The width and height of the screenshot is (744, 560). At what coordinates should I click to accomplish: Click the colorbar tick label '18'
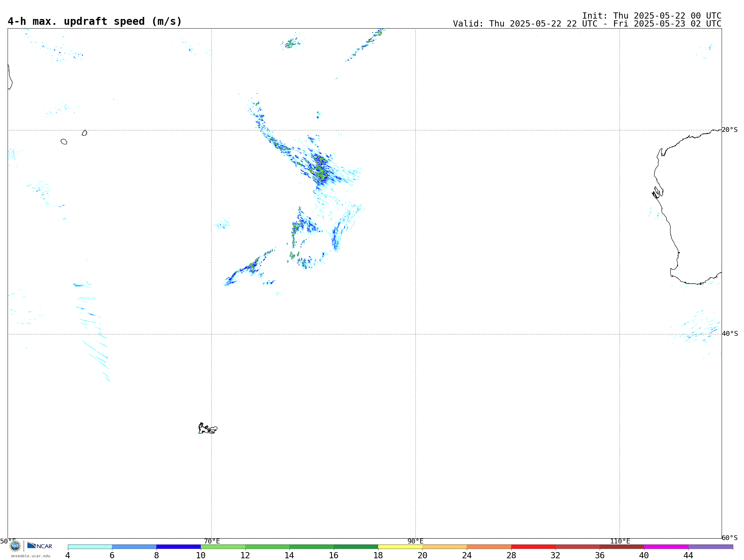point(378,555)
